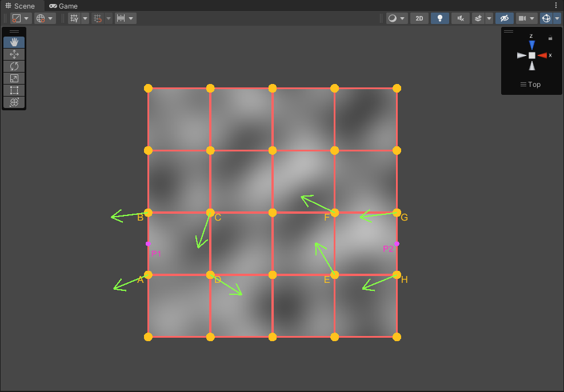Viewport: 564px width, 392px height.
Task: Select the Move tool
Action: 14,54
